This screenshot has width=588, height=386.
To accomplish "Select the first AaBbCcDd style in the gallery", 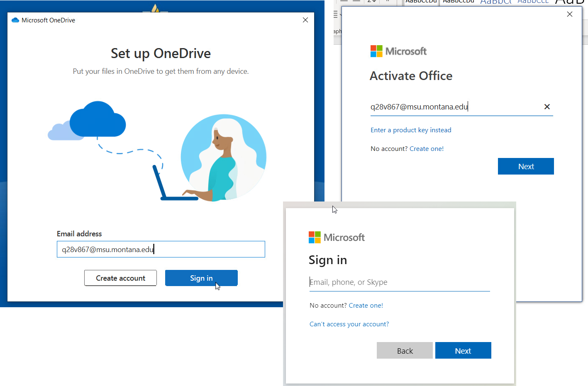I will pyautogui.click(x=420, y=2).
